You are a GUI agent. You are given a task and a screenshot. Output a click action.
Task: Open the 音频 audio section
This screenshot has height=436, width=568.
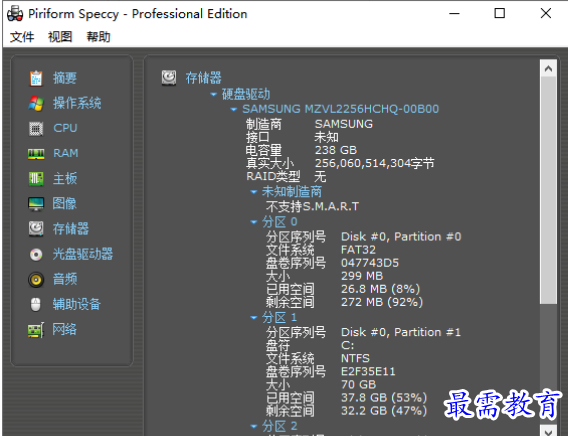click(65, 279)
